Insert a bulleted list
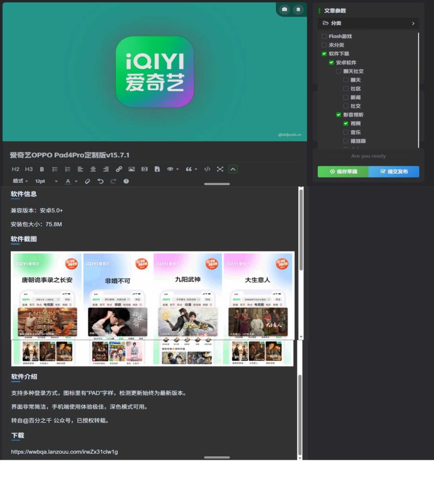Image resolution: width=434 pixels, height=504 pixels. coord(55,169)
